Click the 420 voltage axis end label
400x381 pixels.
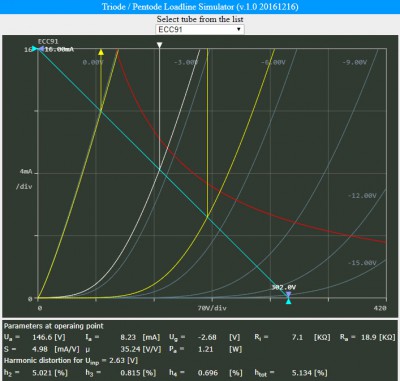pos(380,308)
